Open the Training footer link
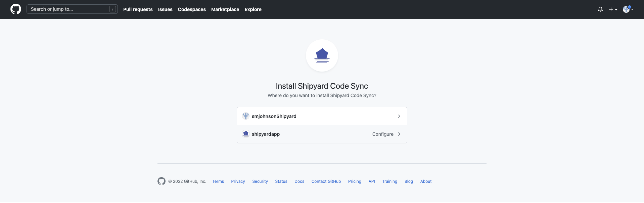Screen dimensions: 644x203 389,181
